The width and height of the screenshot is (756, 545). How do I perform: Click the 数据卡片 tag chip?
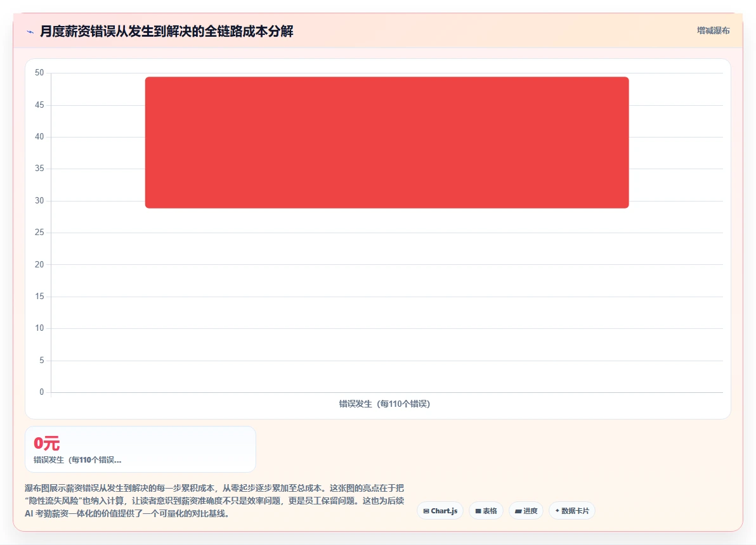point(572,511)
